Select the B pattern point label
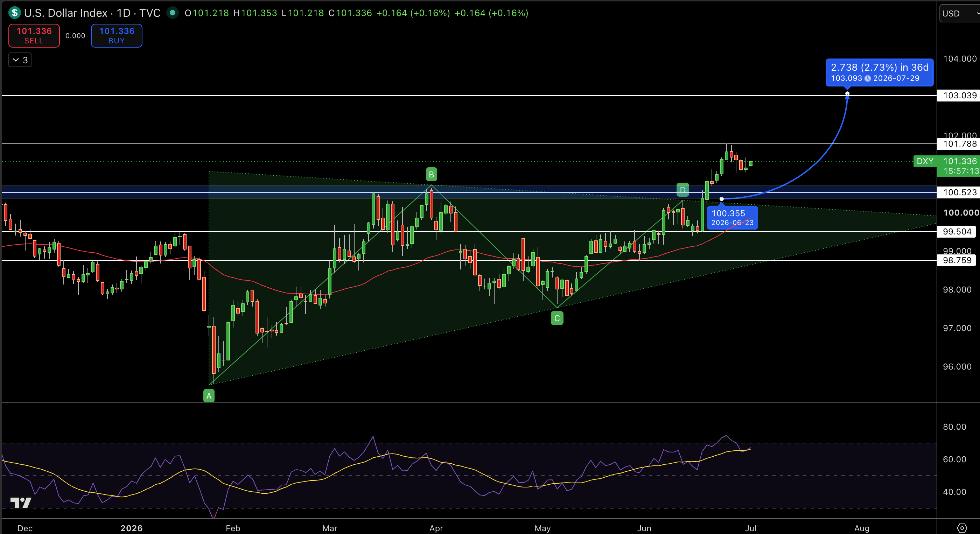Screen dimensions: 980x534 click(x=431, y=175)
